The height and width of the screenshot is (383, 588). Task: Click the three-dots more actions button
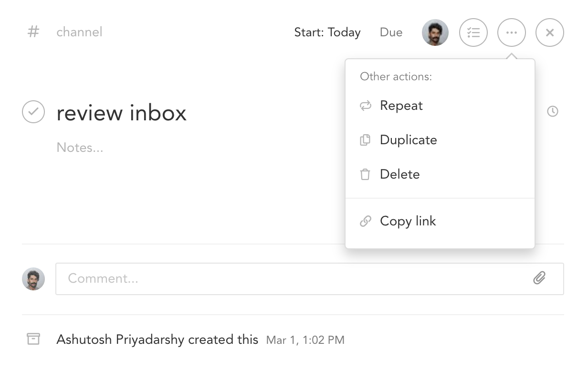[x=511, y=32]
